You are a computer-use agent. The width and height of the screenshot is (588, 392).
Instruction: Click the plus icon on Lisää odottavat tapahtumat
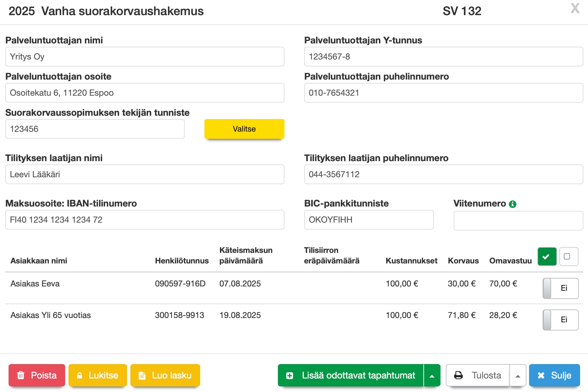pos(290,375)
